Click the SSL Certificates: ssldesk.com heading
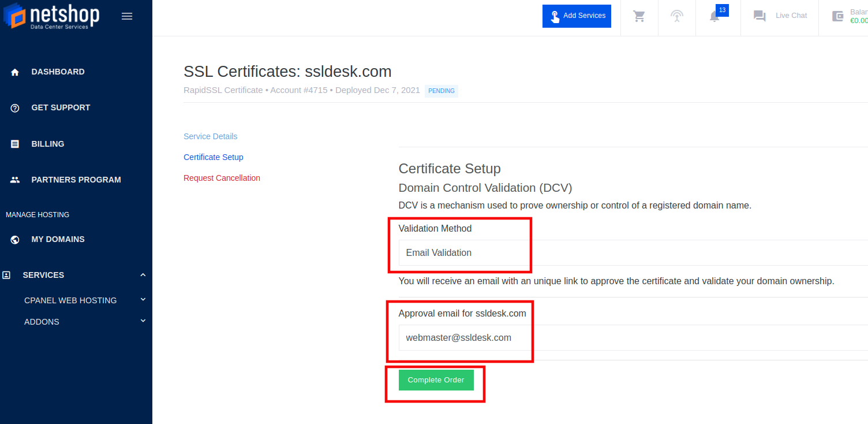 click(287, 72)
